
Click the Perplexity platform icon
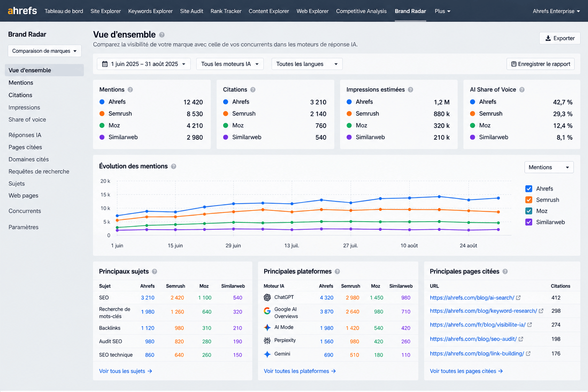point(267,341)
